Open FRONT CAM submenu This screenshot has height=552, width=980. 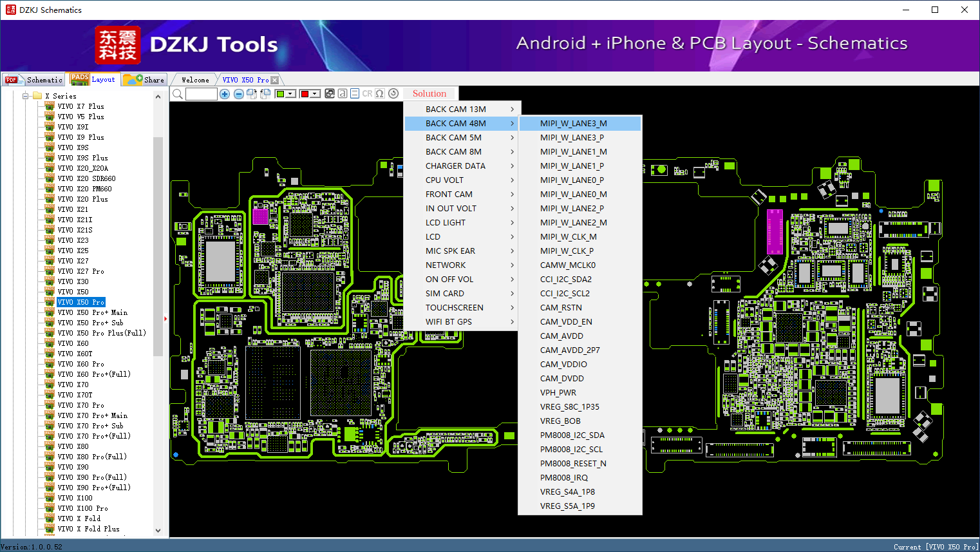pos(462,195)
